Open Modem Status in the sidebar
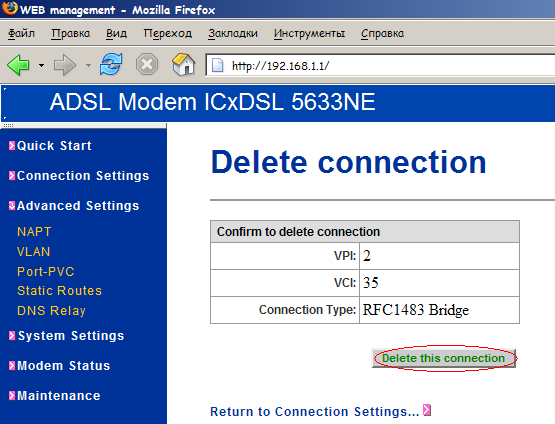 click(x=64, y=366)
